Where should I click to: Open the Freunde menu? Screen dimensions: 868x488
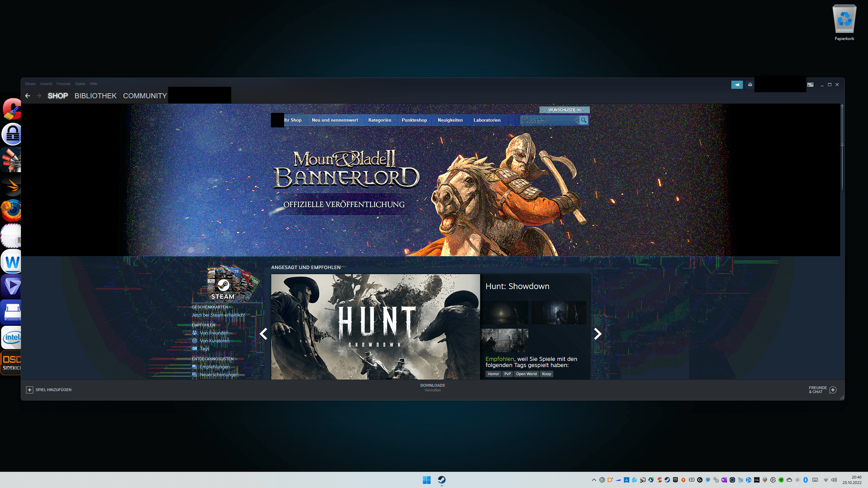click(x=63, y=84)
